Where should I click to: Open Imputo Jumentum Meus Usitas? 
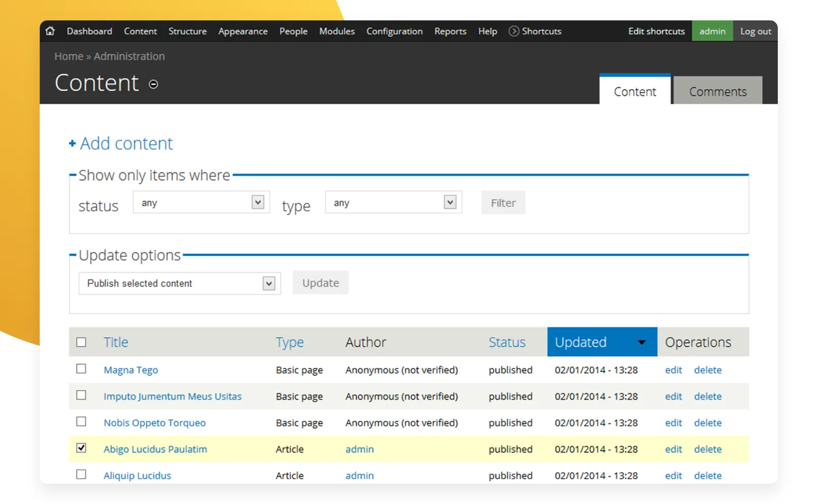coord(173,397)
